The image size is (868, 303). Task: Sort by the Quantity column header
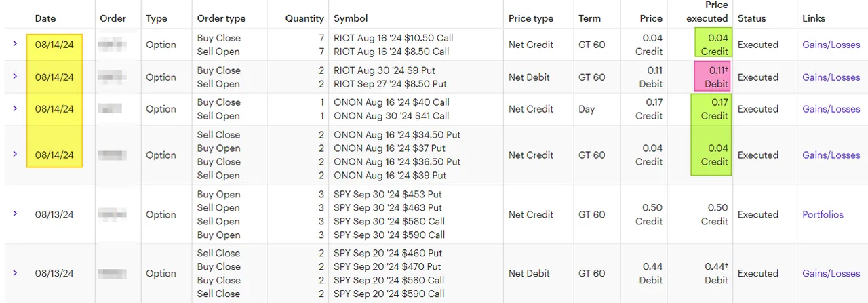[304, 18]
